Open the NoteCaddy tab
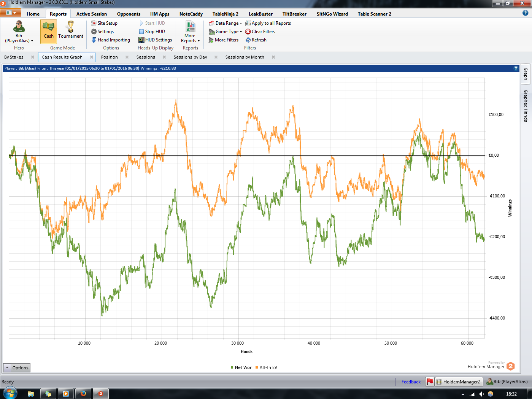The image size is (532, 399). (x=191, y=14)
